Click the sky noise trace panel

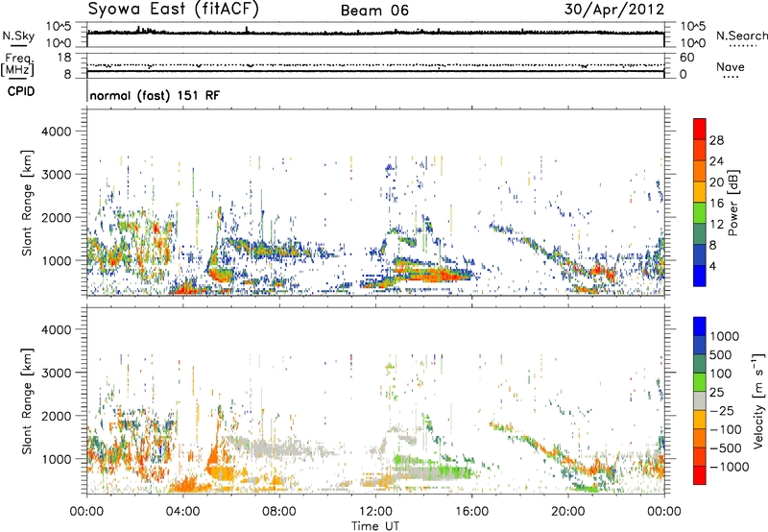375,35
